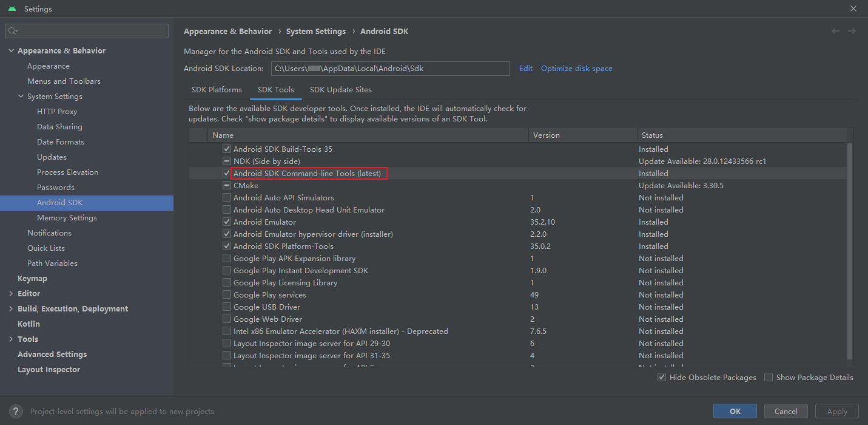Open Appearance settings page

coord(49,66)
